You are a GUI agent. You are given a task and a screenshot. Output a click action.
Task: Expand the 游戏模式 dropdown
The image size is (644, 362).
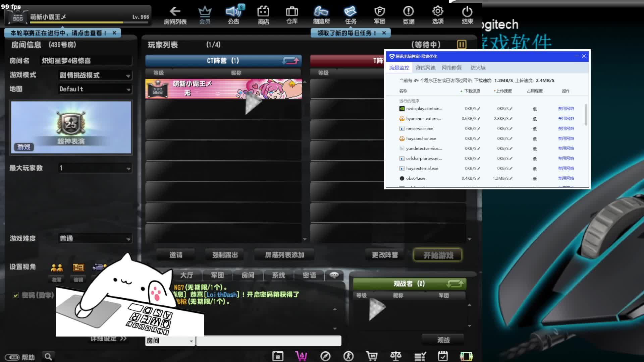tap(128, 76)
